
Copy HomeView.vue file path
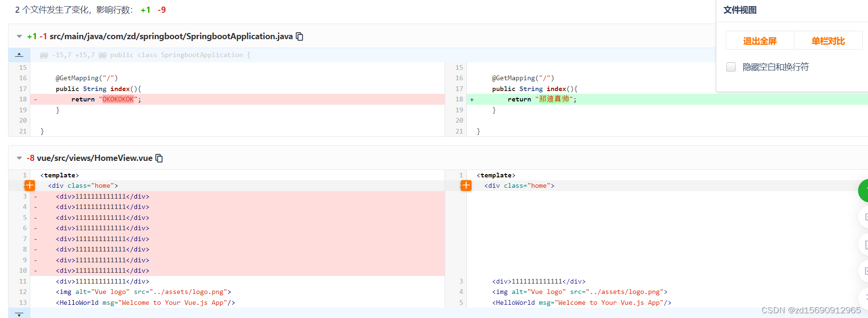(x=159, y=158)
